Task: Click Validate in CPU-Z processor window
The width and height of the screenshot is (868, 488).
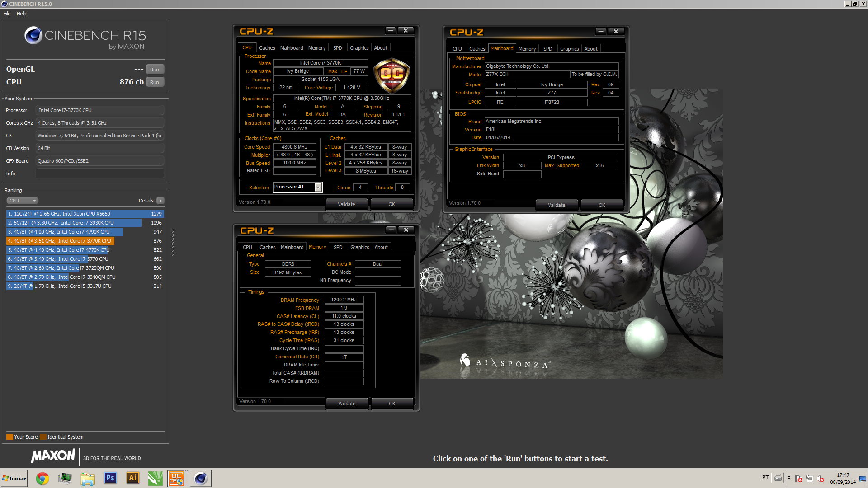Action: click(346, 204)
